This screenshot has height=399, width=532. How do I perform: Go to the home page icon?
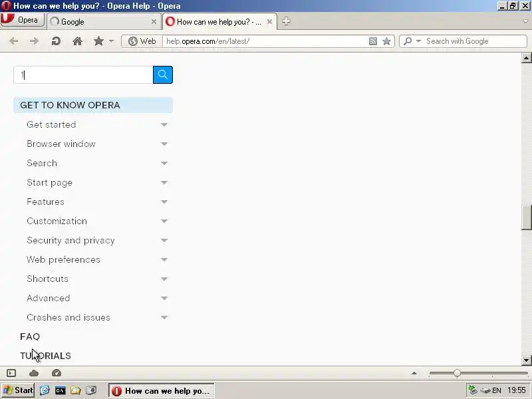pos(77,41)
